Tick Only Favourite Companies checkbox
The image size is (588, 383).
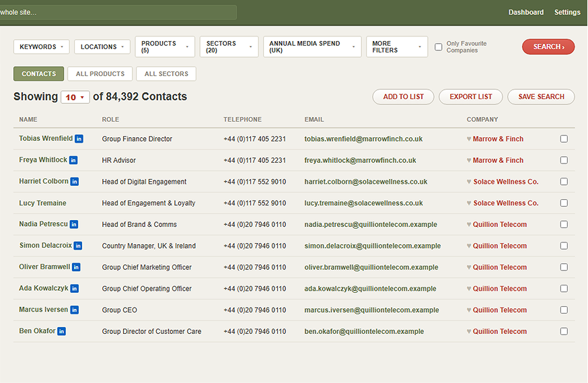tap(439, 47)
